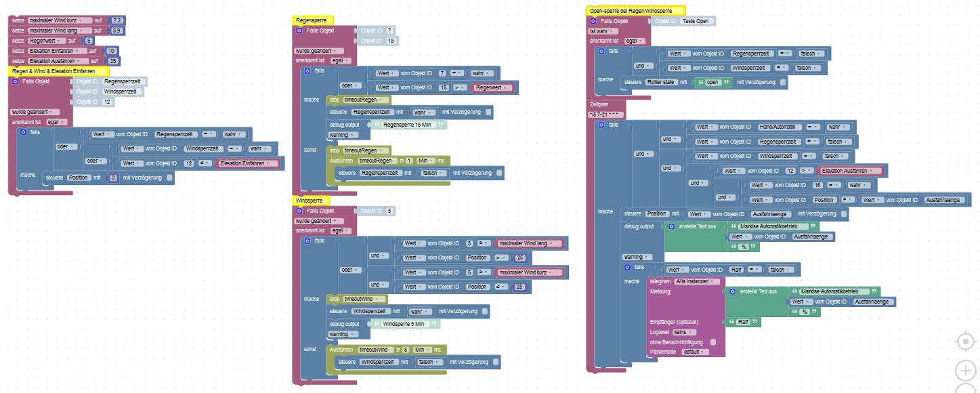Click gear icon of 'Falls Objekt' Taste Open trigger
This screenshot has height=393, width=980.
593,21
